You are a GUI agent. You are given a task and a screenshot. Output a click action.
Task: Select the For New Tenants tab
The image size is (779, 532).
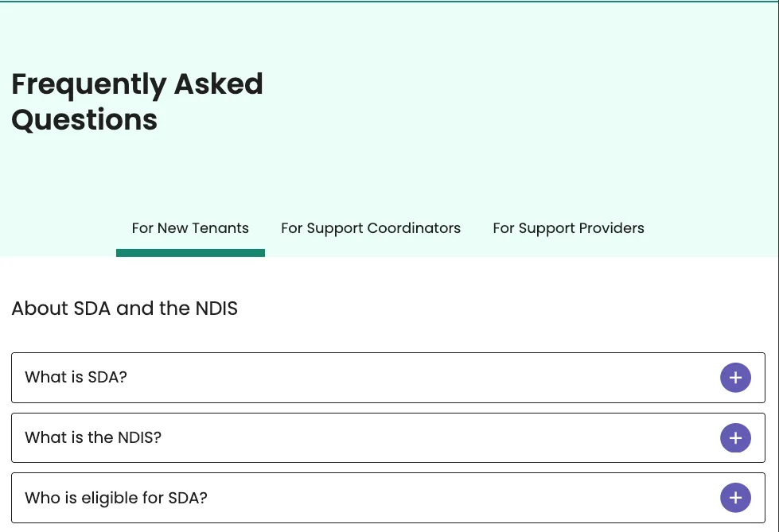[190, 228]
